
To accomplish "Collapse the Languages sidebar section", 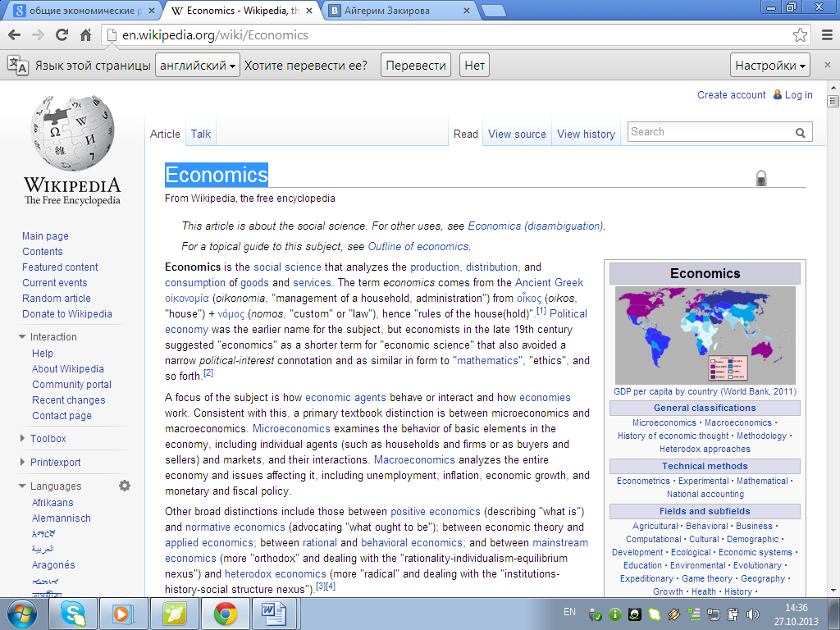I will click(22, 486).
